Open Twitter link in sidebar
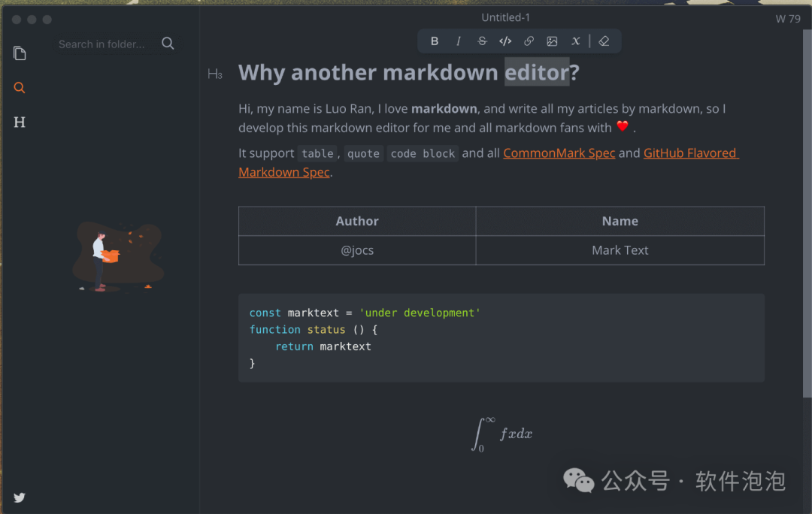The width and height of the screenshot is (812, 514). (x=20, y=497)
